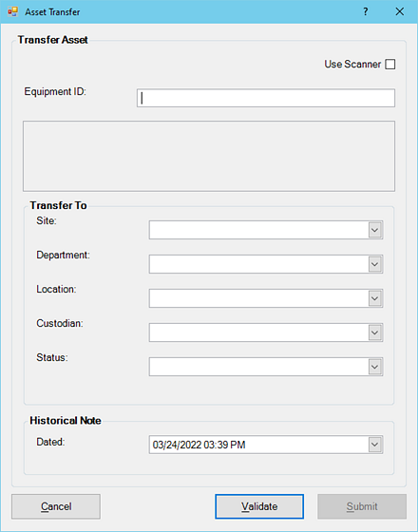The height and width of the screenshot is (532, 418).
Task: Close the Asset Transfer dialog
Action: pyautogui.click(x=400, y=11)
